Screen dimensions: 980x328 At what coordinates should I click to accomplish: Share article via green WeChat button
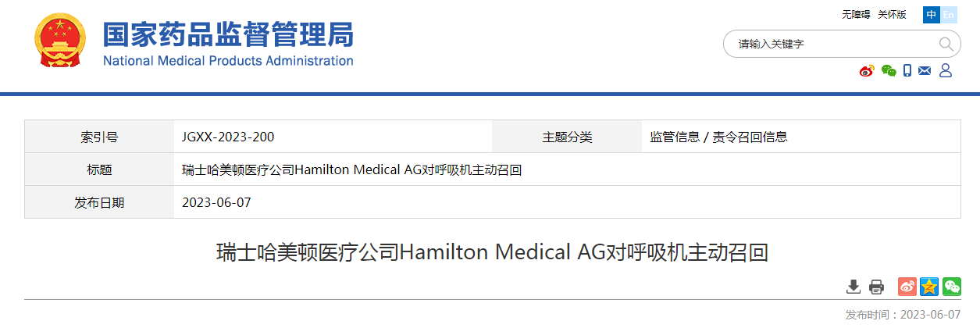point(952,287)
